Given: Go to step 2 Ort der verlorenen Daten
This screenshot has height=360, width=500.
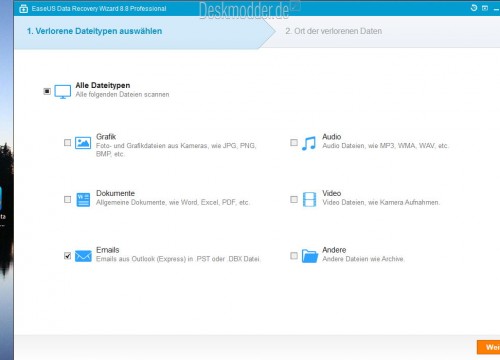Looking at the screenshot, I should (334, 31).
